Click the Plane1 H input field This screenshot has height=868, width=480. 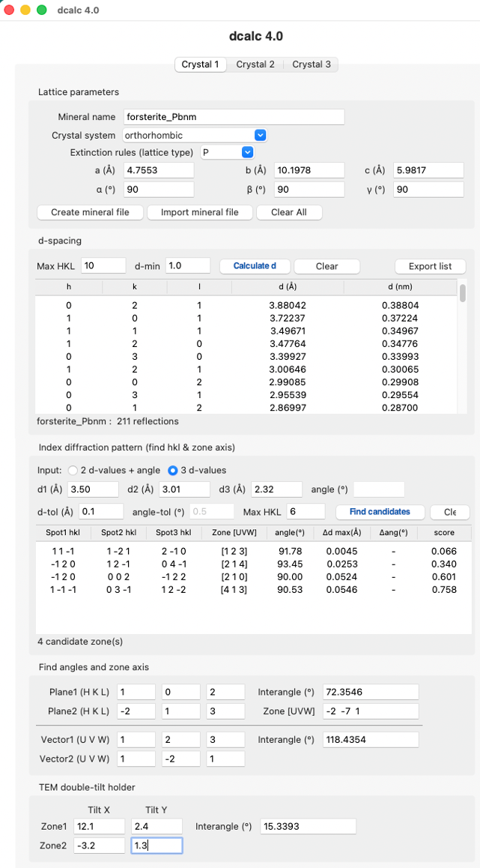[x=136, y=692]
